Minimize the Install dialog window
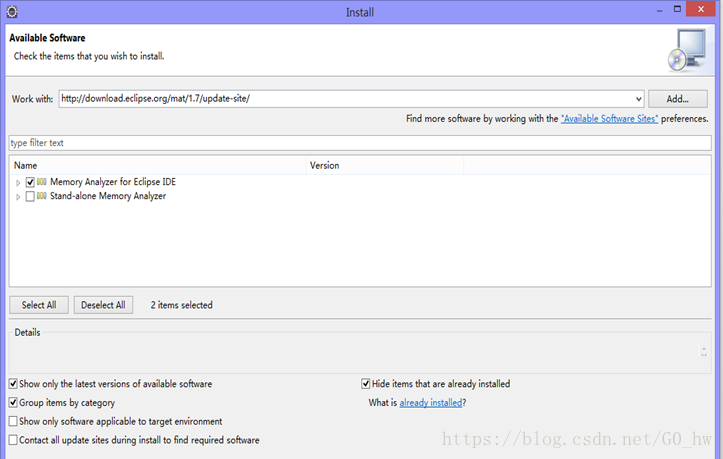The height and width of the screenshot is (459, 723). (659, 10)
